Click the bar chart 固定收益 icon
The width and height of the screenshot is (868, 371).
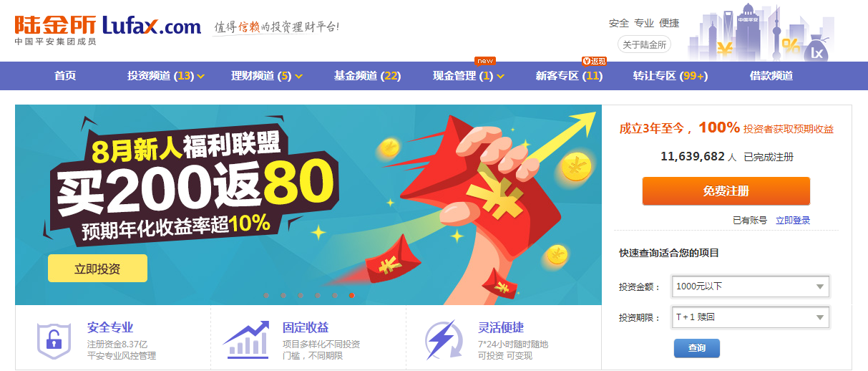(245, 339)
